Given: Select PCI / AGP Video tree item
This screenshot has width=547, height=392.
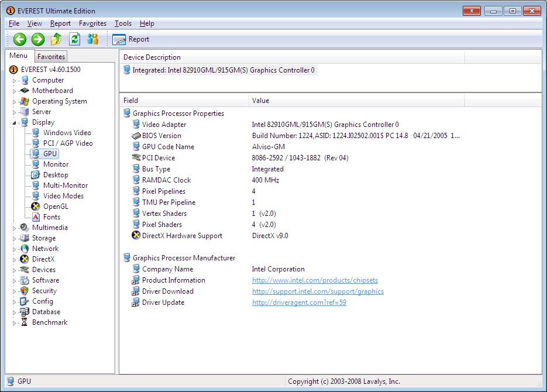Looking at the screenshot, I should coord(68,143).
